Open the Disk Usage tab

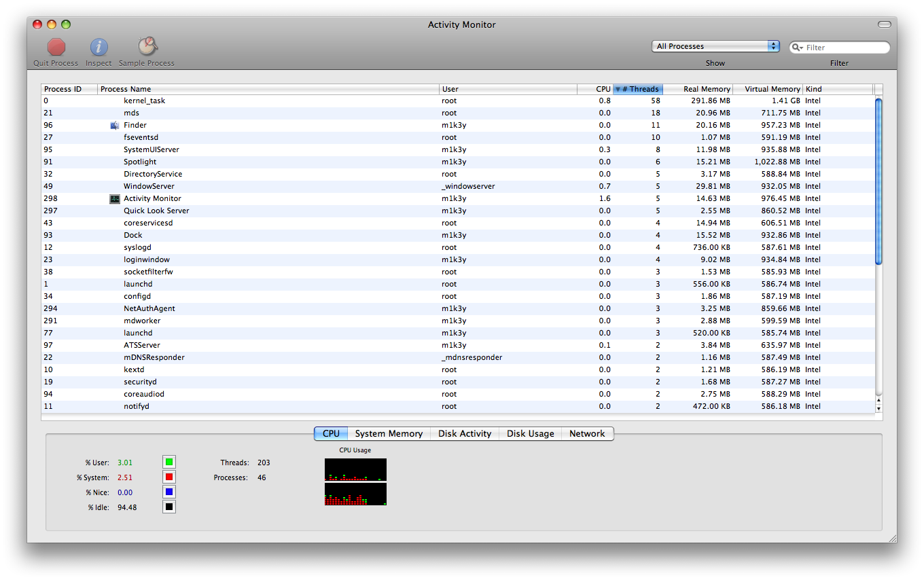(x=530, y=433)
